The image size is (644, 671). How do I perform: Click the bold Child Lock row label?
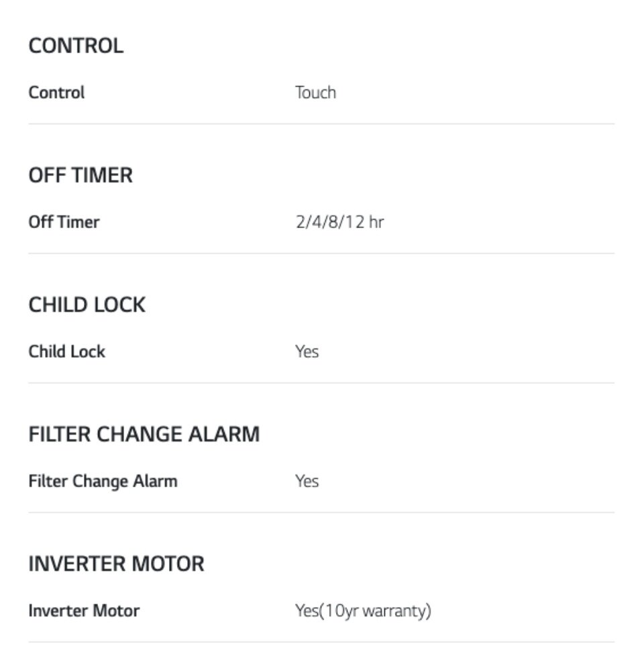point(66,352)
